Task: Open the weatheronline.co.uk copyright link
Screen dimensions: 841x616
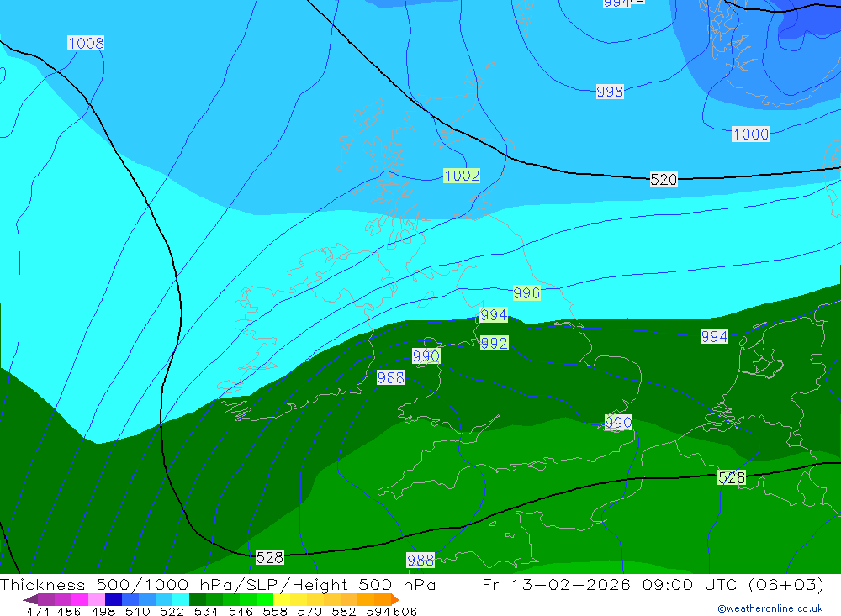Action: click(770, 608)
